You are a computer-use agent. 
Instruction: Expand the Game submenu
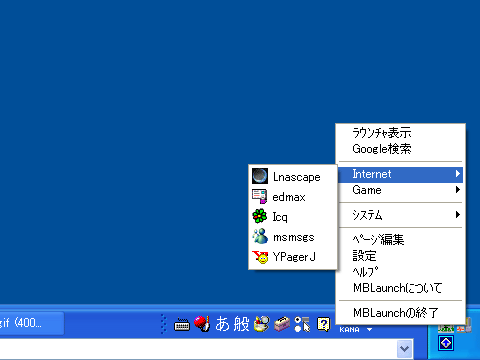[x=400, y=190]
